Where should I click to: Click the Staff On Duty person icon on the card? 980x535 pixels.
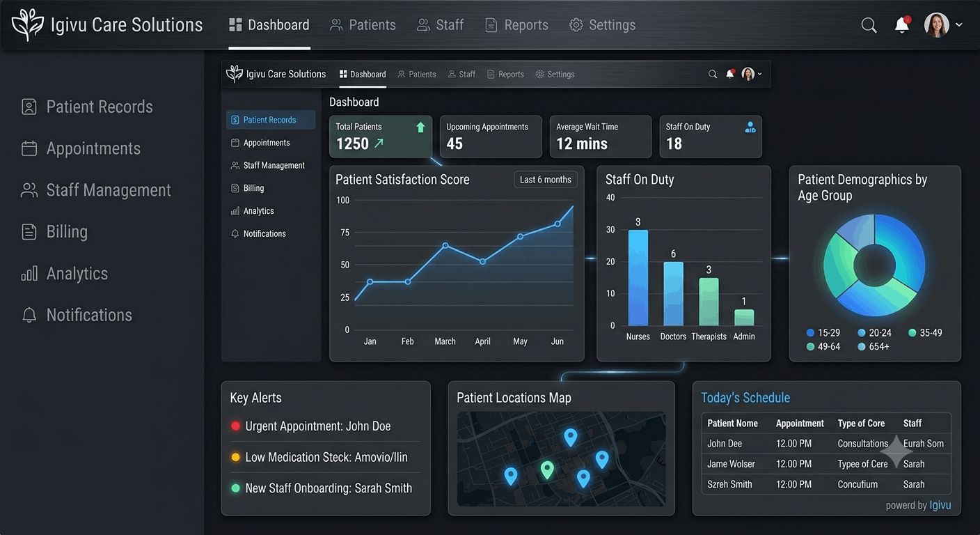tap(750, 127)
